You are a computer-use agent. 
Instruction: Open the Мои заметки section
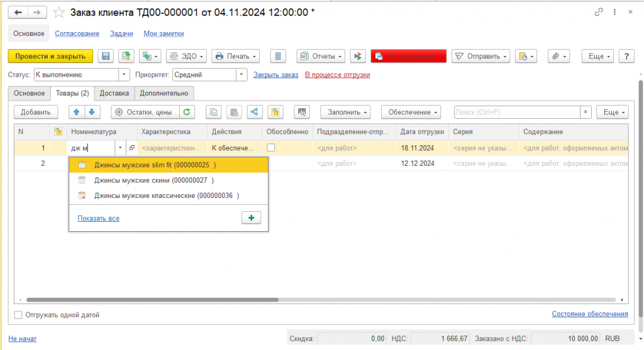point(164,34)
